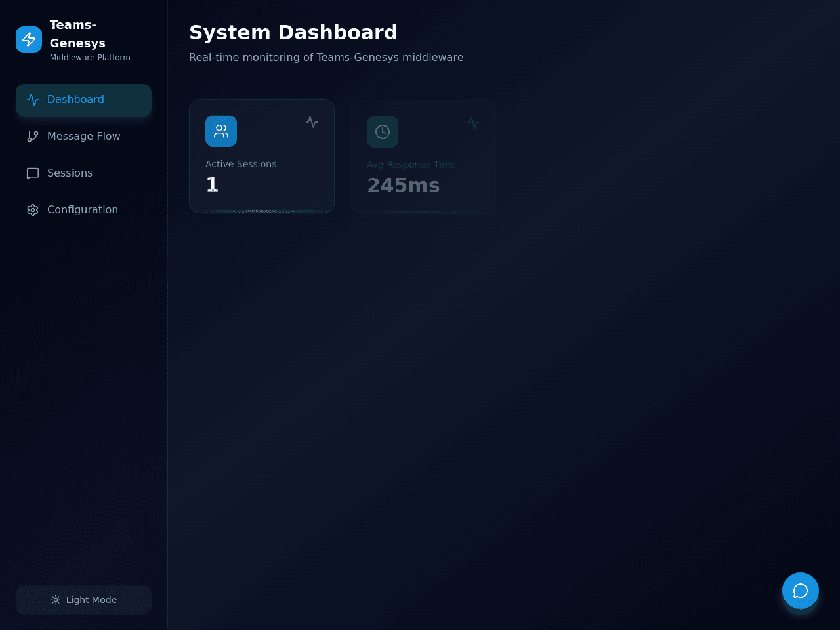This screenshot has width=840, height=630.
Task: Click the Avg Response Time clock icon
Action: pos(383,132)
